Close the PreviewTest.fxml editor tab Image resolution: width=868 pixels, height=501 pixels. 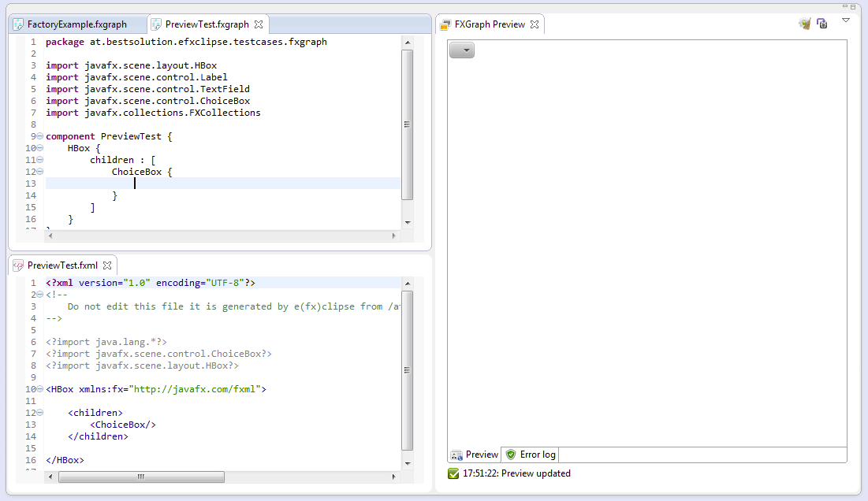point(107,265)
